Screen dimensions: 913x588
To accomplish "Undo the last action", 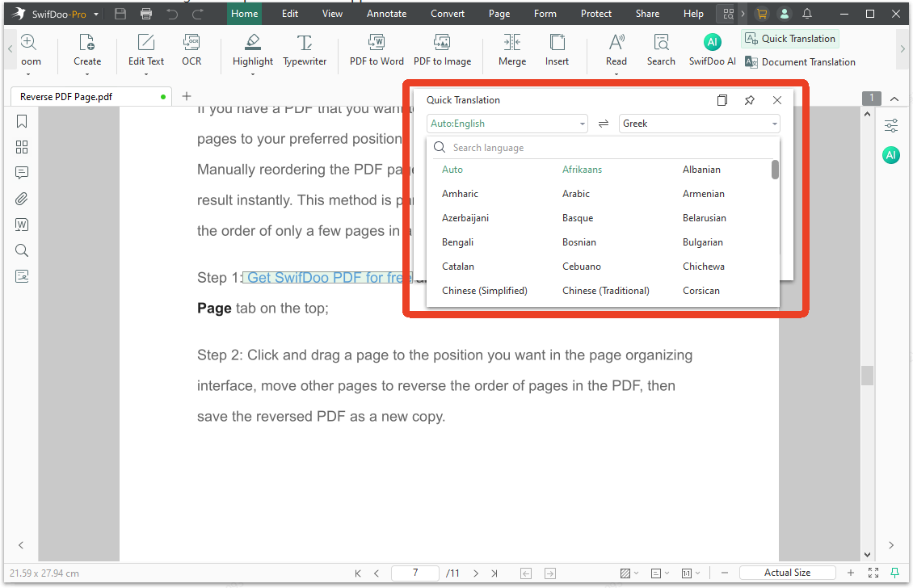I will pos(172,14).
